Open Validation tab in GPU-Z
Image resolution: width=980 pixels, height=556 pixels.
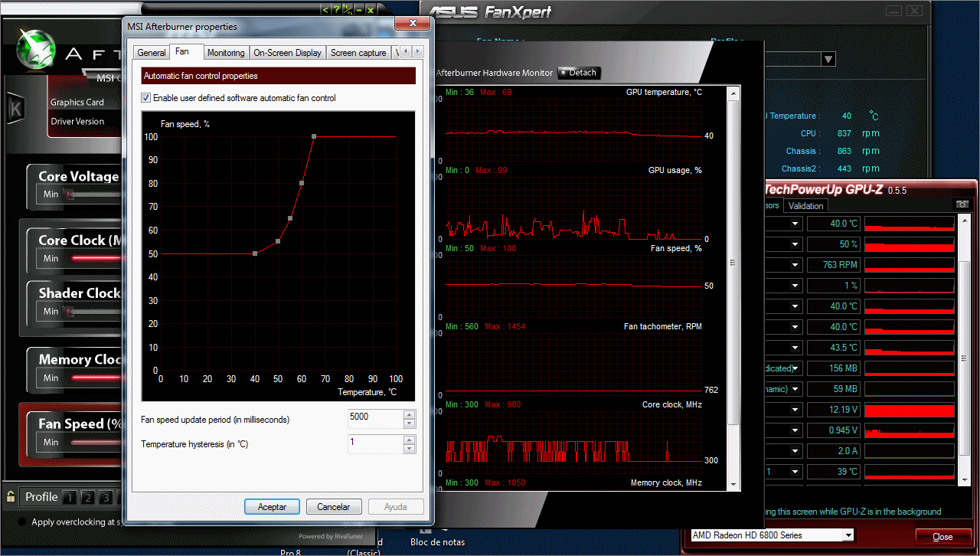[805, 205]
